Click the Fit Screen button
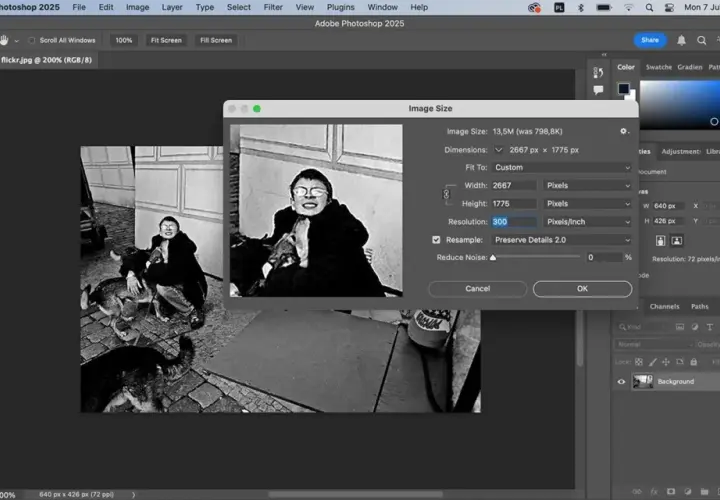This screenshot has width=720, height=500. (x=166, y=40)
